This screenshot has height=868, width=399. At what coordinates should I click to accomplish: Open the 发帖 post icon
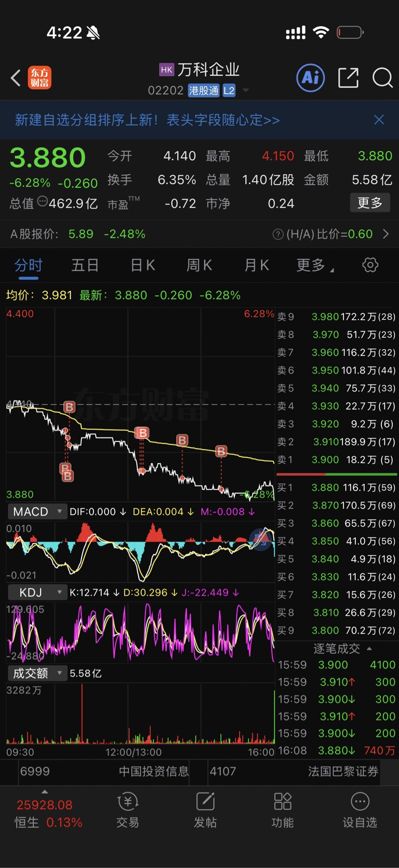pos(205,810)
